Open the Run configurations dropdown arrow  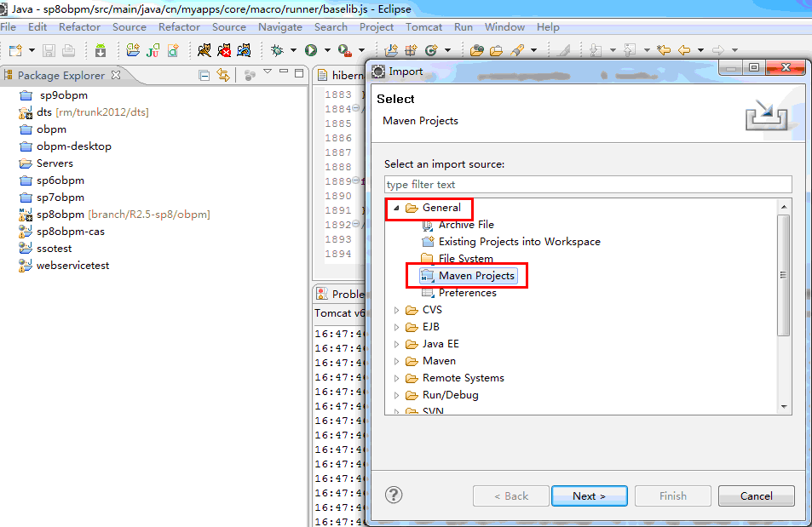[x=327, y=50]
